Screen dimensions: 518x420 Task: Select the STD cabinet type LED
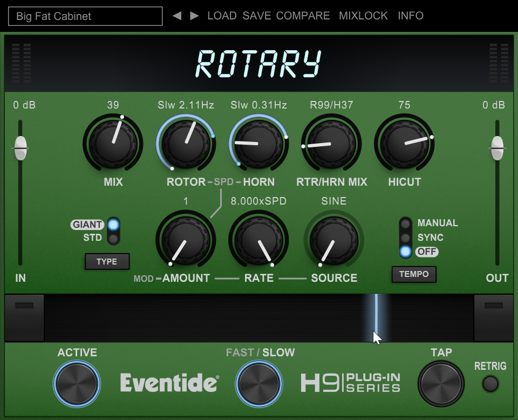(113, 238)
